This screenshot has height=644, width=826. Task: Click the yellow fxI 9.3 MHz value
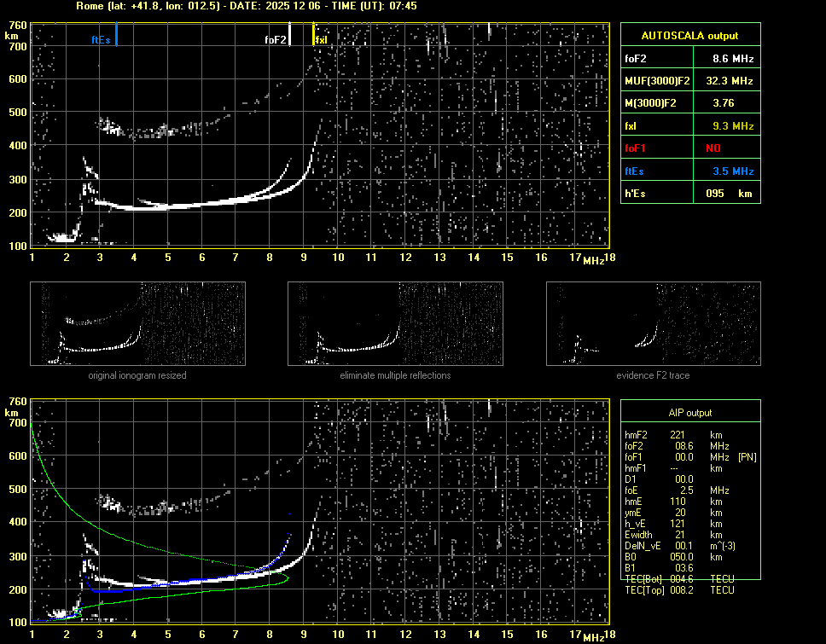tap(732, 125)
